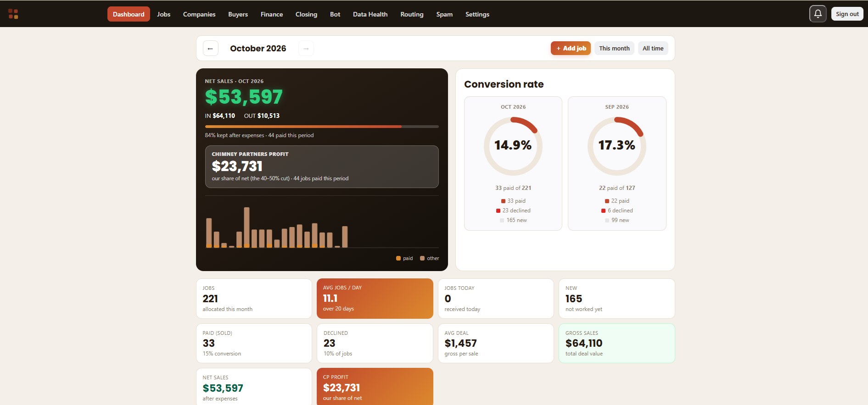Click the Sep 2026 conversion donut
The image size is (868, 405).
[x=617, y=146]
